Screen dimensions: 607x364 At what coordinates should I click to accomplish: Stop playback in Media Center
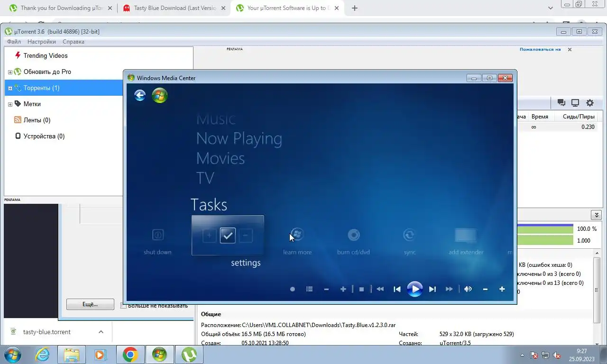361,289
